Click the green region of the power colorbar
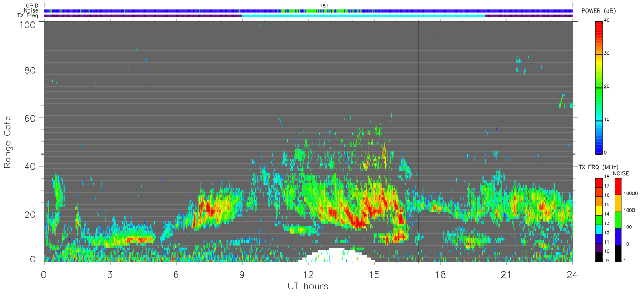Screen dimensions: 644x297 [x=598, y=89]
